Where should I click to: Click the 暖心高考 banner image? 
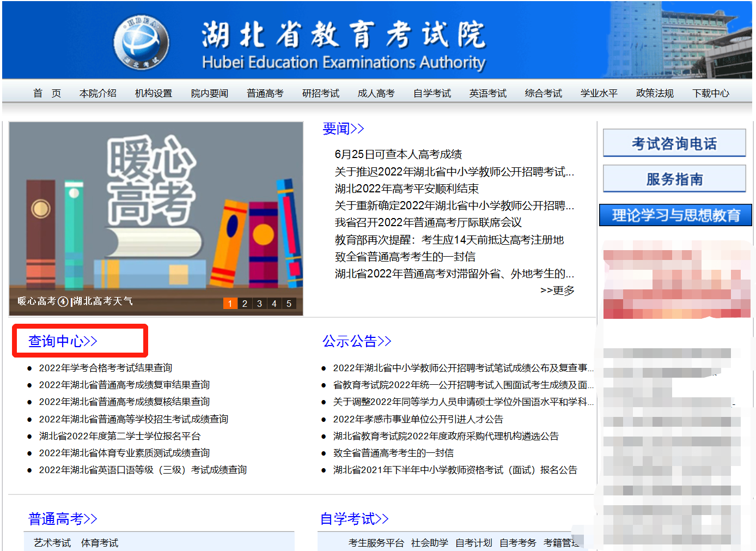click(156, 218)
